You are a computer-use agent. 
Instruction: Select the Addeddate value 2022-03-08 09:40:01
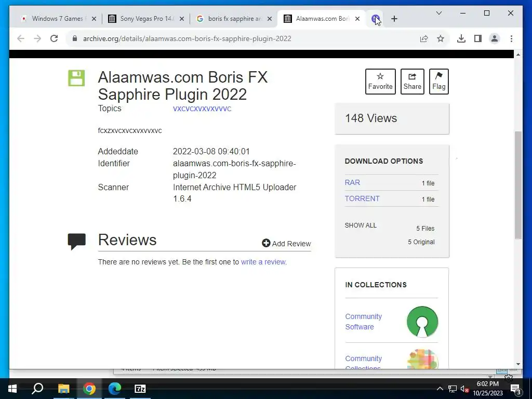click(211, 151)
